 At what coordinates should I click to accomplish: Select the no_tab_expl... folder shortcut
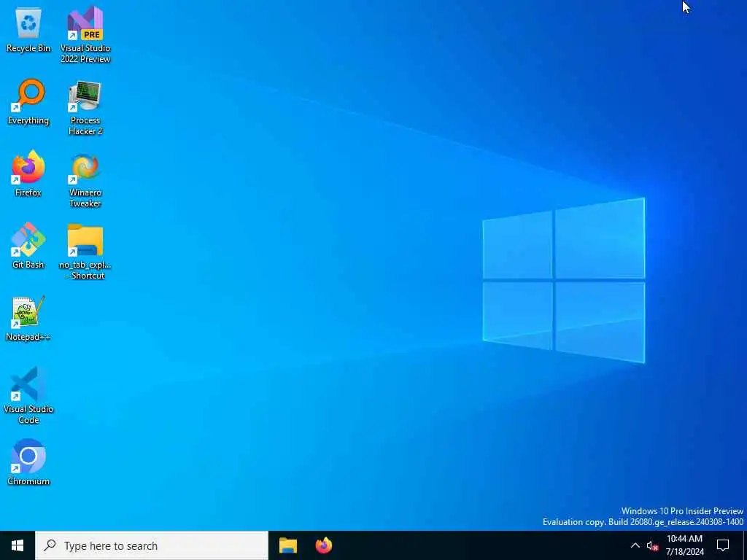[85, 252]
